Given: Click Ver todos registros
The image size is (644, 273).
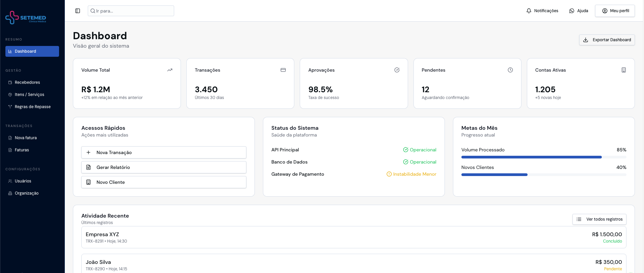Looking at the screenshot, I should (599, 219).
